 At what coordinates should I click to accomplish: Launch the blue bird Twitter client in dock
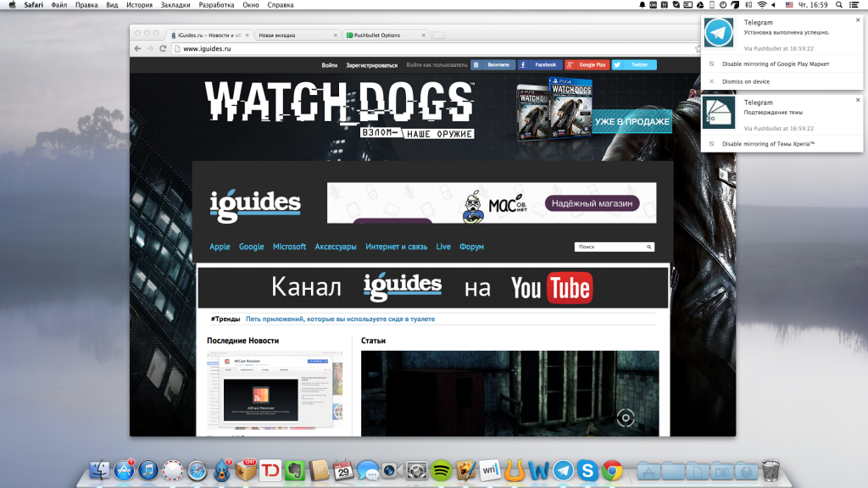(222, 471)
